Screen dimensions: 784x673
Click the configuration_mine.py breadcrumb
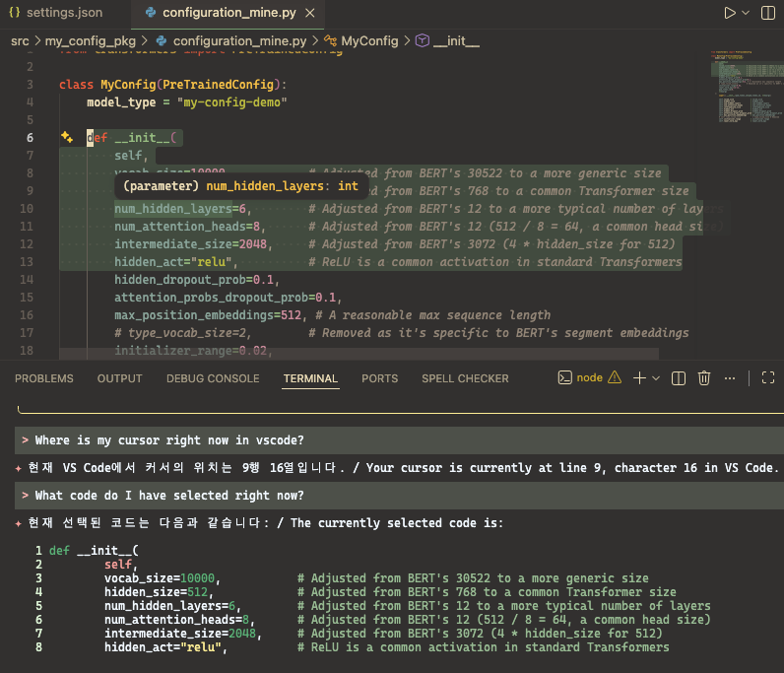point(240,41)
